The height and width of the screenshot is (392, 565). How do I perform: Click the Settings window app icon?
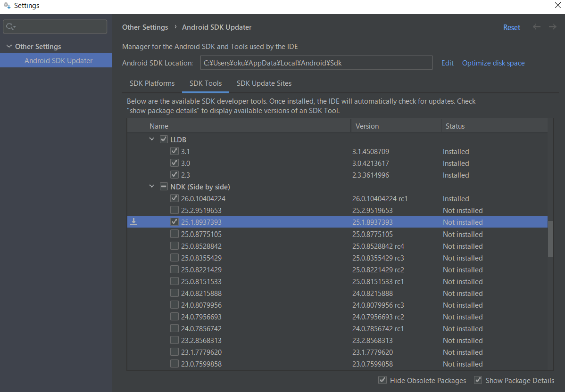7,5
